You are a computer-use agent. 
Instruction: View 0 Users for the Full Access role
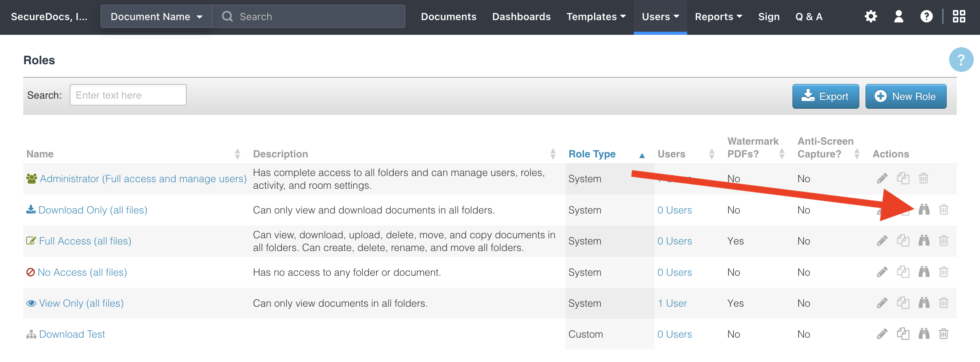[675, 241]
